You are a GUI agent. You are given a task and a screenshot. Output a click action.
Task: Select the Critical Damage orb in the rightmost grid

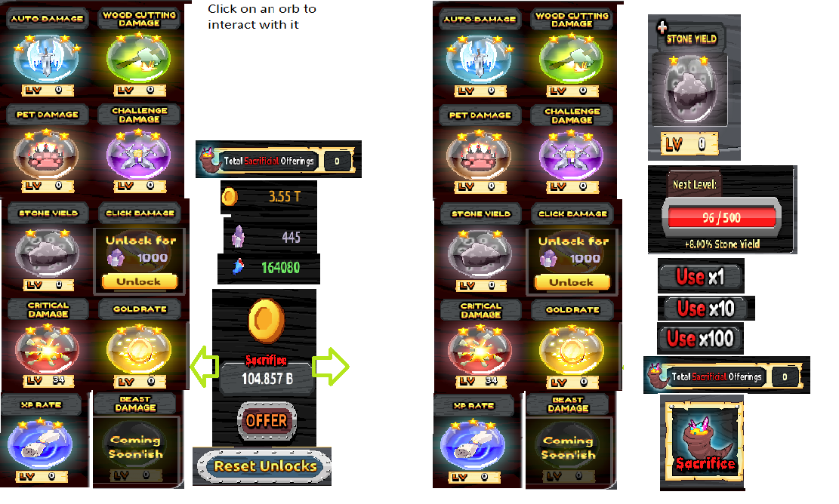480,351
